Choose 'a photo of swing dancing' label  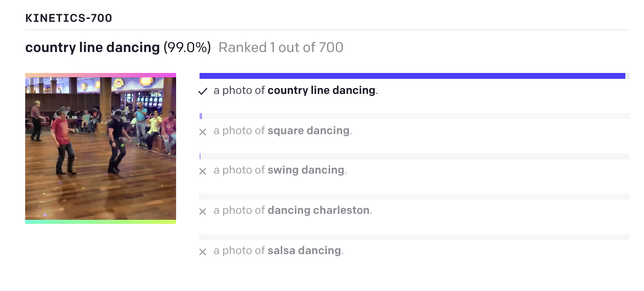pyautogui.click(x=280, y=170)
